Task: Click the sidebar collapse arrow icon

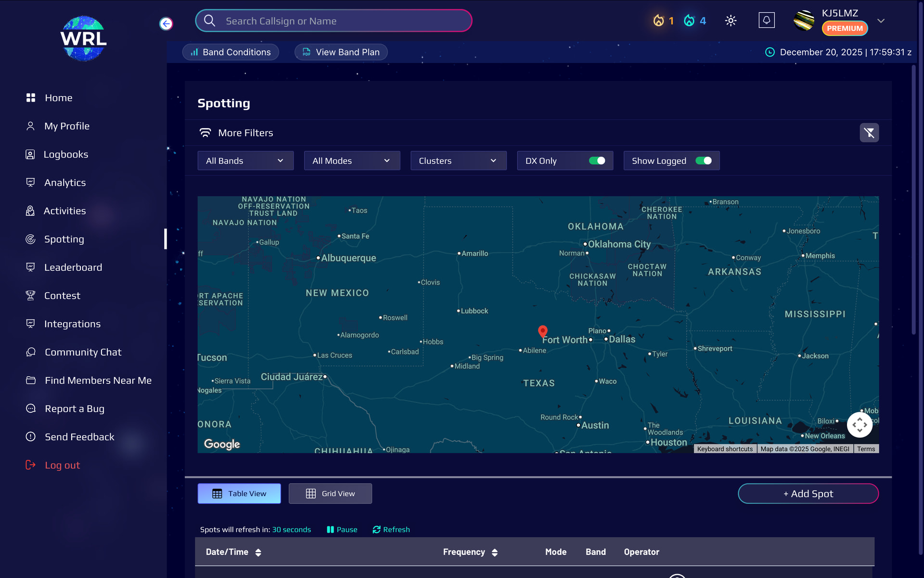Action: pyautogui.click(x=166, y=24)
